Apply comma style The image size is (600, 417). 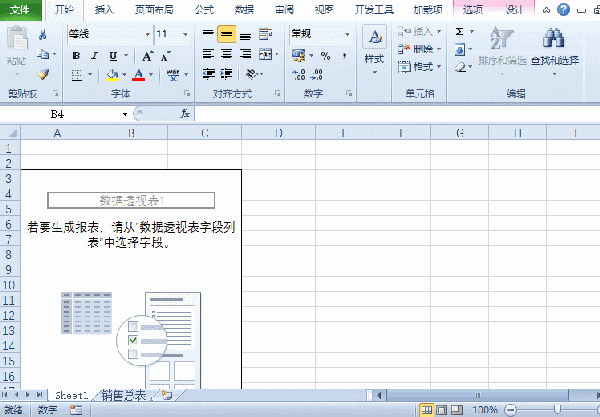(345, 56)
